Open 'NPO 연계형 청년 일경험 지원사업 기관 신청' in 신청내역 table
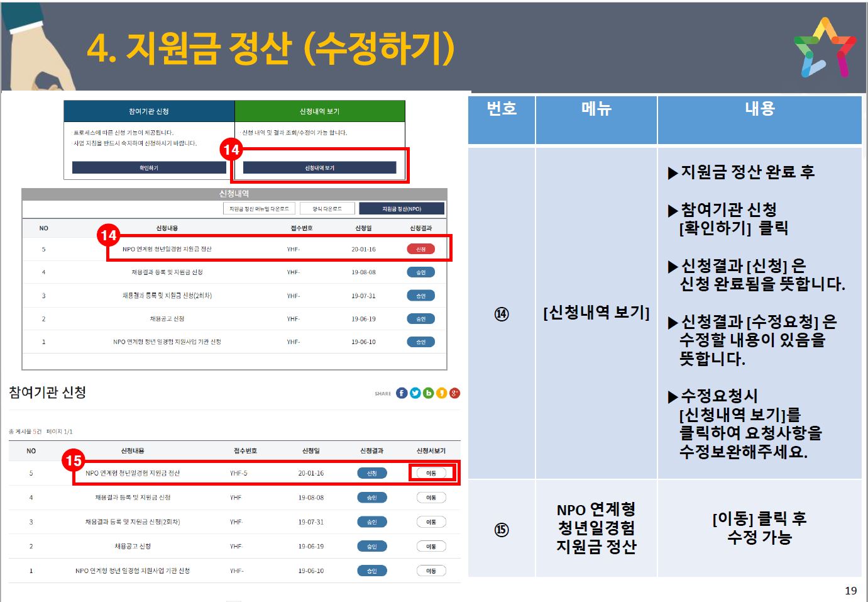The height and width of the screenshot is (602, 868). pos(167,342)
